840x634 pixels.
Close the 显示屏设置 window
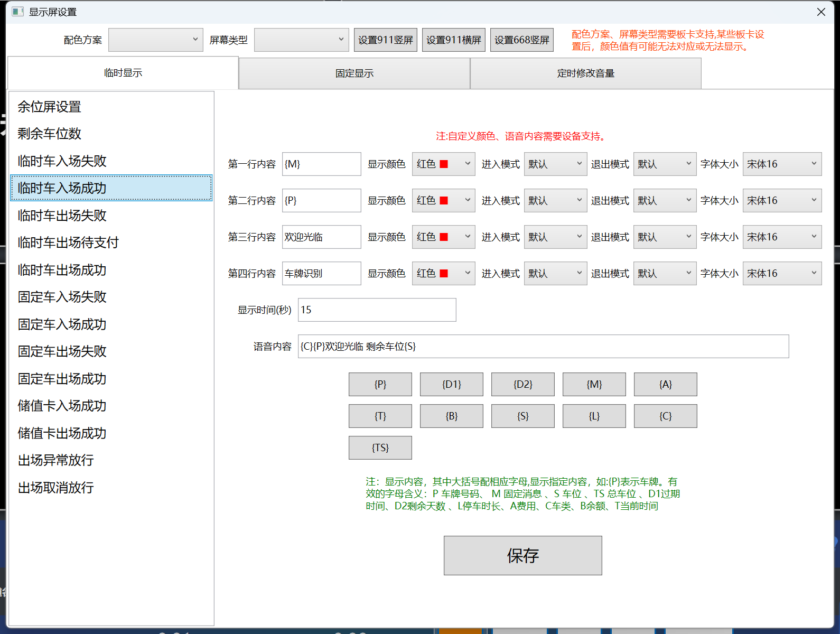tap(821, 12)
